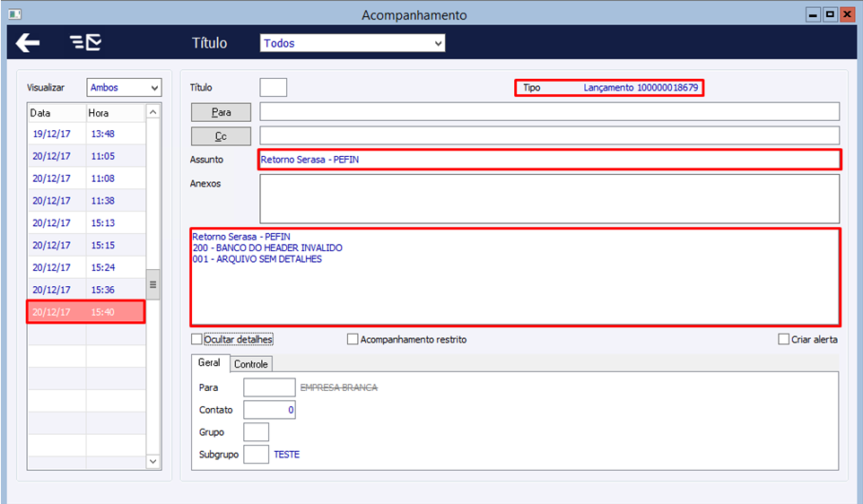Minimize the Acompanhamento window
This screenshot has height=504, width=863.
(813, 15)
